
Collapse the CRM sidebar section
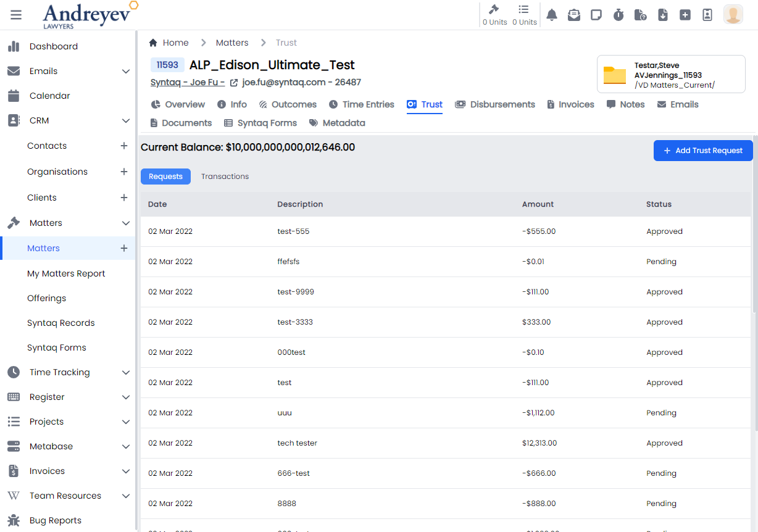tap(126, 120)
